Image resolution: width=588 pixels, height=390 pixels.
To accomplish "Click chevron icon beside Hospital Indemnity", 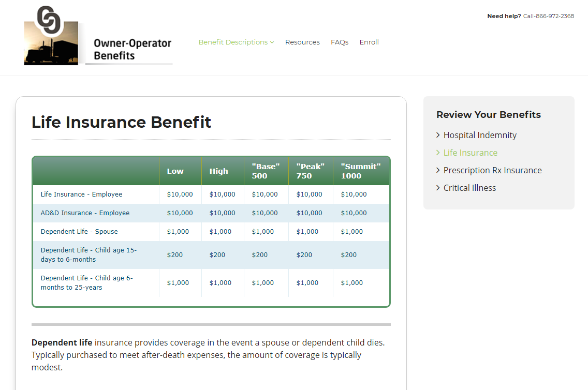I will pyautogui.click(x=438, y=136).
